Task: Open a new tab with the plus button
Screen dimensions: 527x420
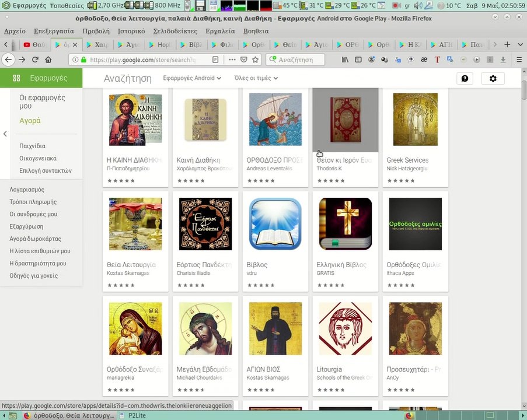Action: click(507, 44)
